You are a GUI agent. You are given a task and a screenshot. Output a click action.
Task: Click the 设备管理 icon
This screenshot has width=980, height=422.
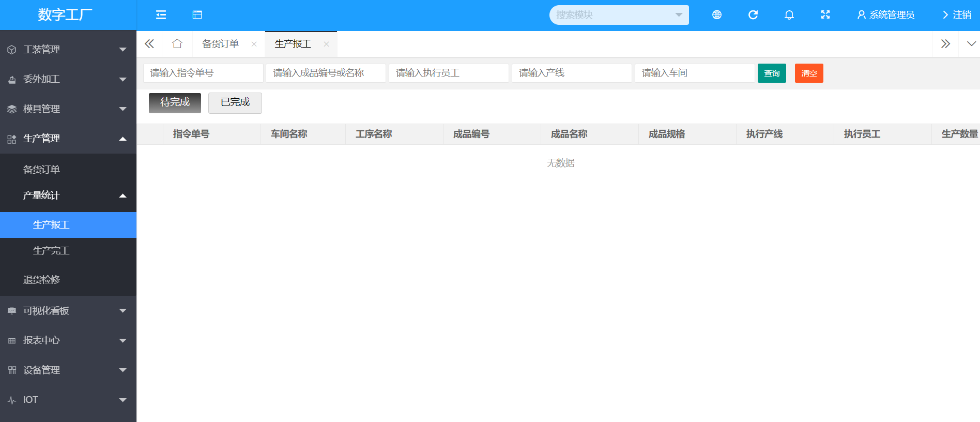12,370
